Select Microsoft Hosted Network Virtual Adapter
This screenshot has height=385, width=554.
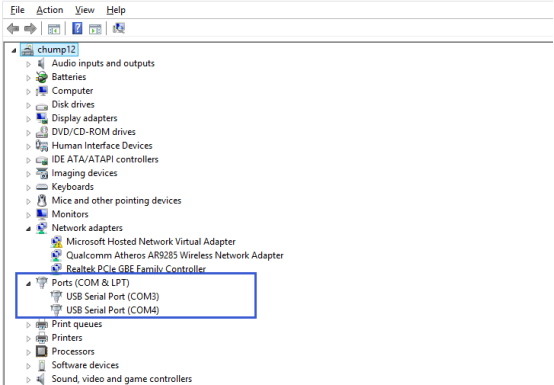[151, 242]
